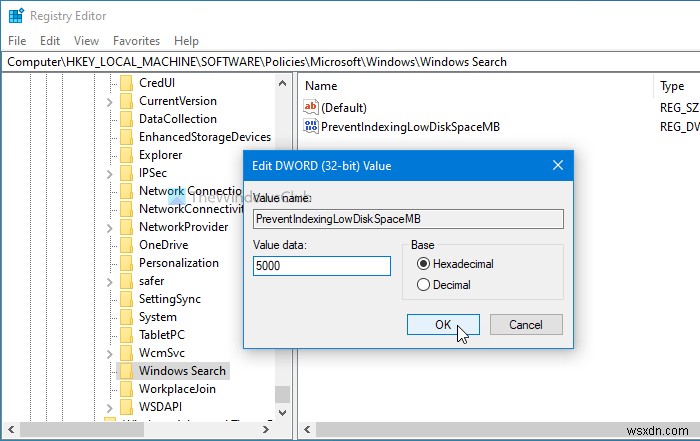The image size is (700, 441).
Task: Click the EnhancedStorageDevices folder icon
Action: click(126, 137)
